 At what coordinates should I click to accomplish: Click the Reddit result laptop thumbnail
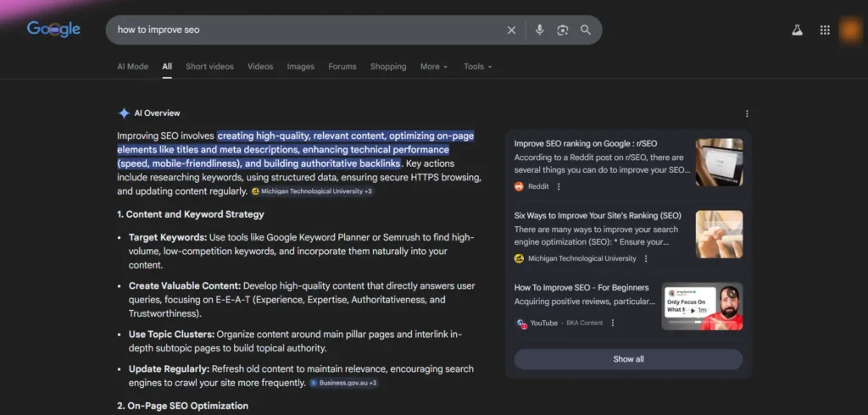click(719, 162)
